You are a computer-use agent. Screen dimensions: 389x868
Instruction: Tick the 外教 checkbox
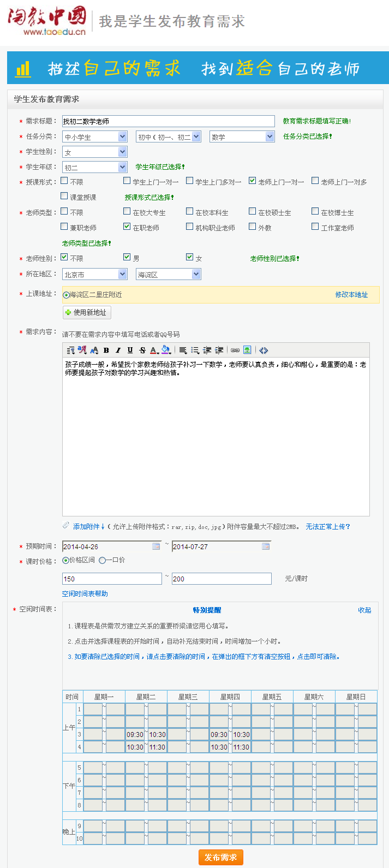tap(253, 227)
